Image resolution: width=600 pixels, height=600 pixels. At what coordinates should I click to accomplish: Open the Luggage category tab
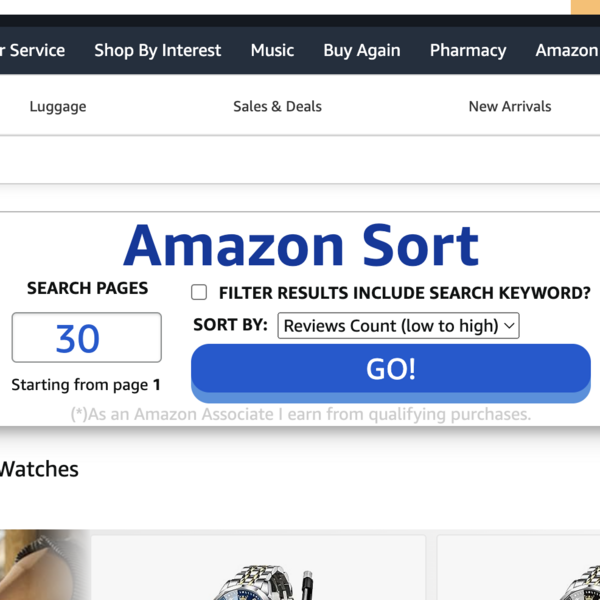(x=58, y=106)
